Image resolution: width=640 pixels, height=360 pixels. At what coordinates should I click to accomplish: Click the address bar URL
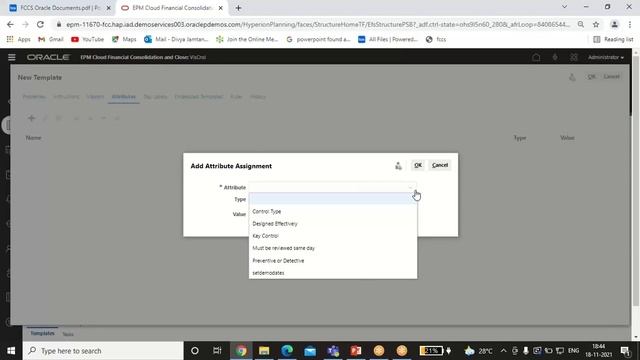(x=318, y=24)
